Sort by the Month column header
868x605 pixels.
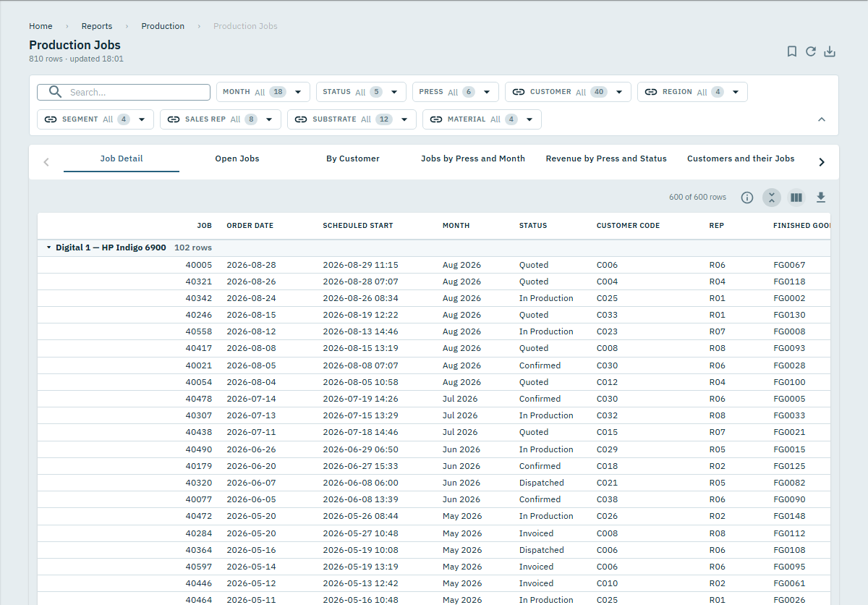pos(456,226)
